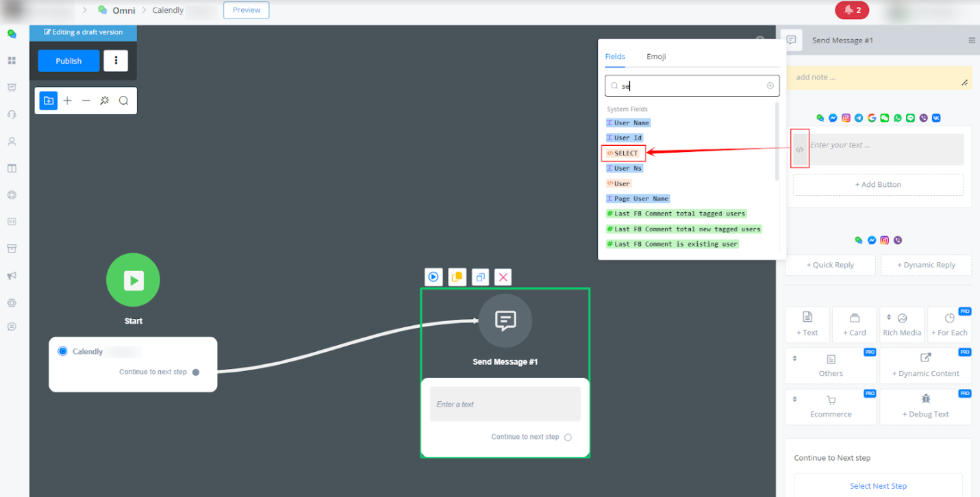Click the code field icon beside text box
The height and width of the screenshot is (497, 980).
pyautogui.click(x=800, y=149)
